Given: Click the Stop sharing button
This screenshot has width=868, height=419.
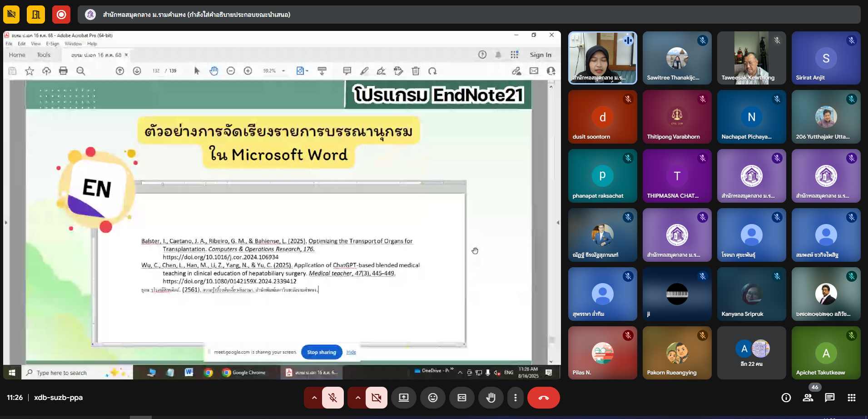Looking at the screenshot, I should click(322, 352).
